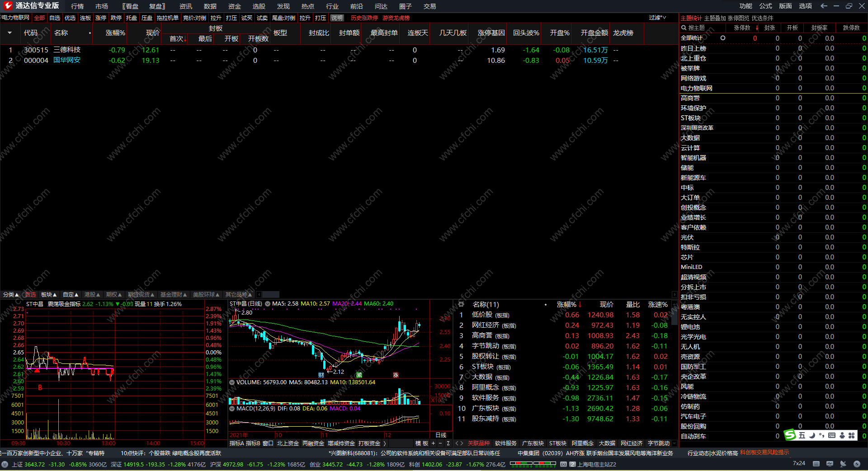Click the Tongdaxin app logo

click(x=8, y=6)
